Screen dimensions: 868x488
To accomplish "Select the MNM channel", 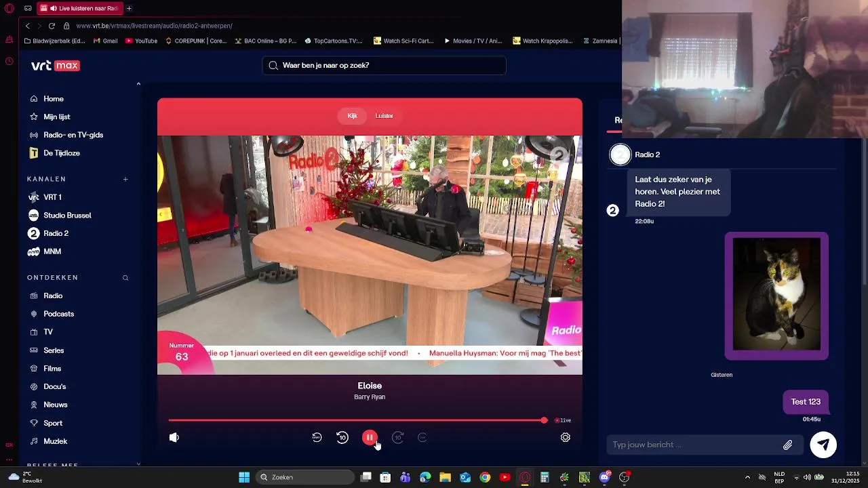I will tap(52, 251).
